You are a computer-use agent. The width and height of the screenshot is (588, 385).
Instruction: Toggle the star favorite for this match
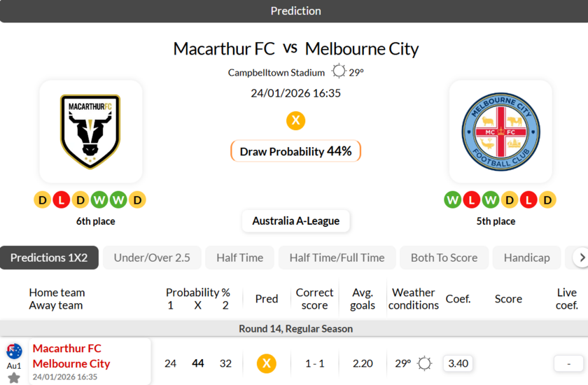[14, 377]
